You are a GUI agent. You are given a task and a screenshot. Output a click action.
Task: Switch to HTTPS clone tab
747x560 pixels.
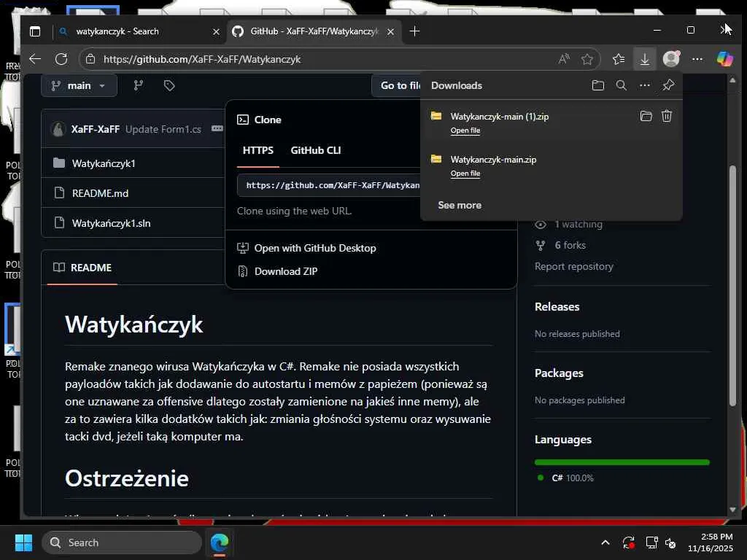[x=258, y=150]
